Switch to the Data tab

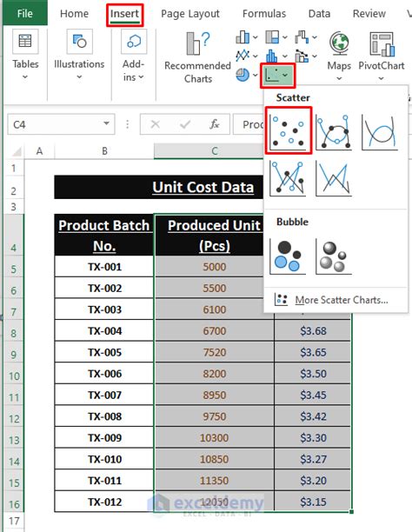click(319, 14)
